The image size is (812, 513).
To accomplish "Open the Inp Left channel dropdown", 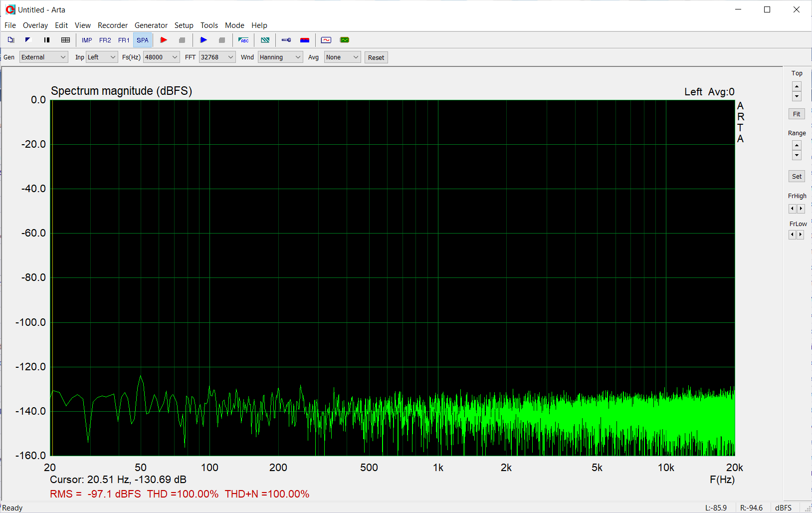I will click(x=102, y=57).
